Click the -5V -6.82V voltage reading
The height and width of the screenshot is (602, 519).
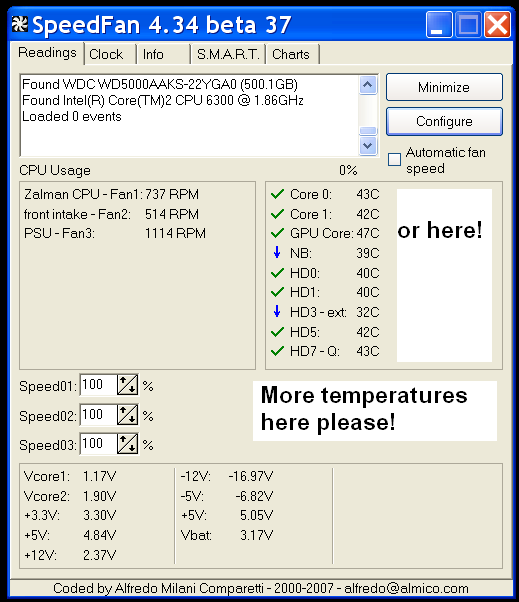pyautogui.click(x=227, y=496)
